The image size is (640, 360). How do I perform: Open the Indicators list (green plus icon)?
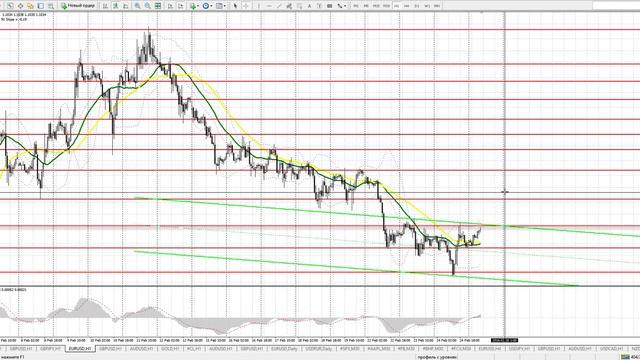[x=193, y=6]
